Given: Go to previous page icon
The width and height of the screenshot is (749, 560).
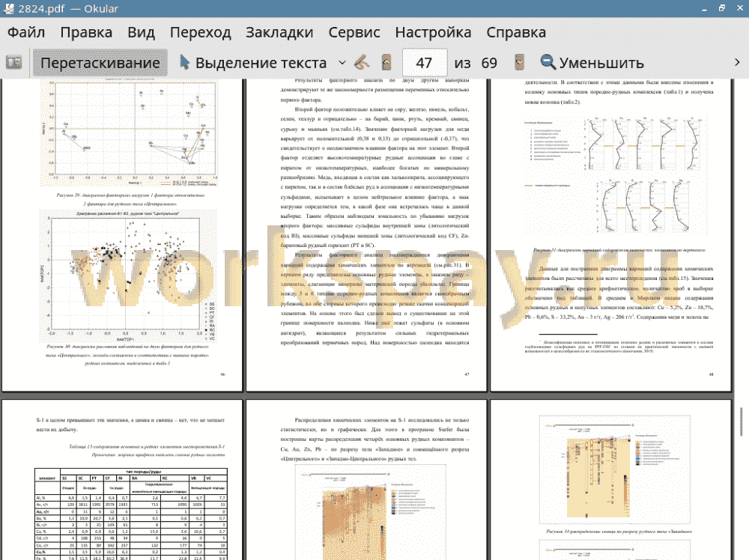Looking at the screenshot, I should click(386, 63).
